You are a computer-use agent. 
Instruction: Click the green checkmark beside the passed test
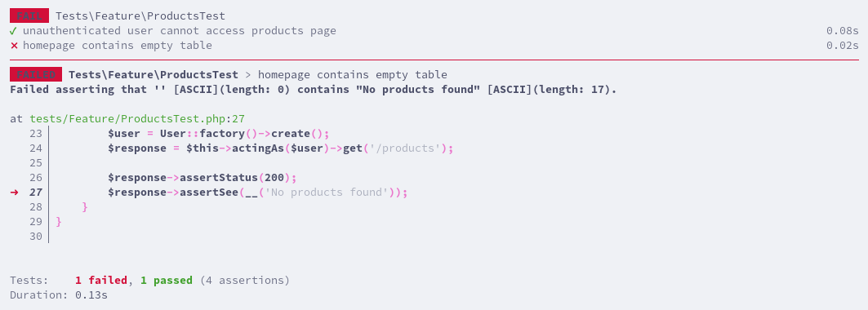(x=13, y=31)
